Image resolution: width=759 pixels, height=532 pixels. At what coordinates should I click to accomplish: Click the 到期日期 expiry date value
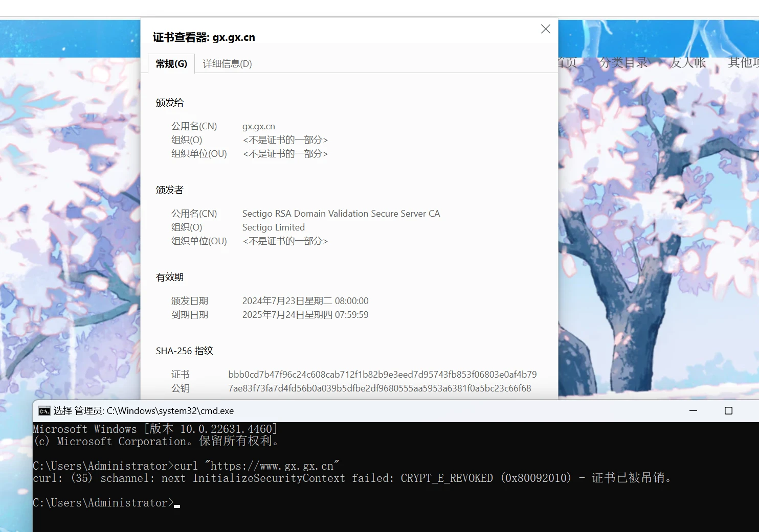[305, 315]
